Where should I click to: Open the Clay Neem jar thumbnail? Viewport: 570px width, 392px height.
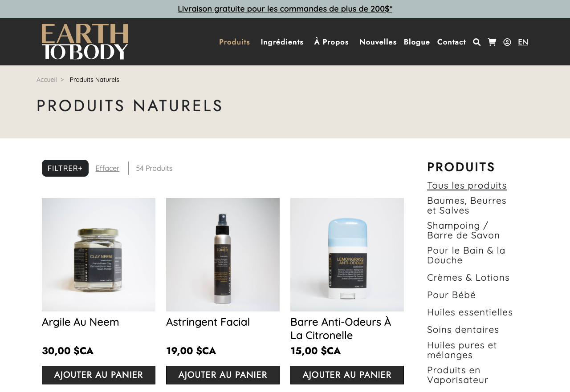tap(98, 255)
